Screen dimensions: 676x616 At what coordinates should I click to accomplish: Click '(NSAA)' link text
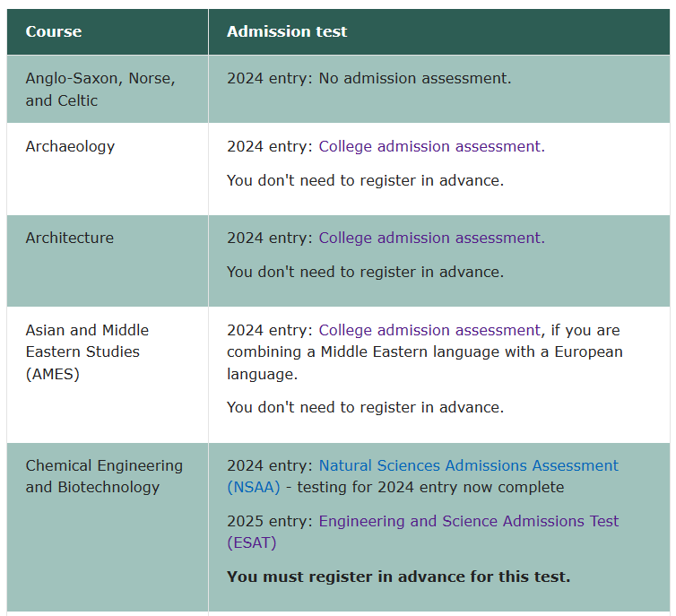click(254, 487)
